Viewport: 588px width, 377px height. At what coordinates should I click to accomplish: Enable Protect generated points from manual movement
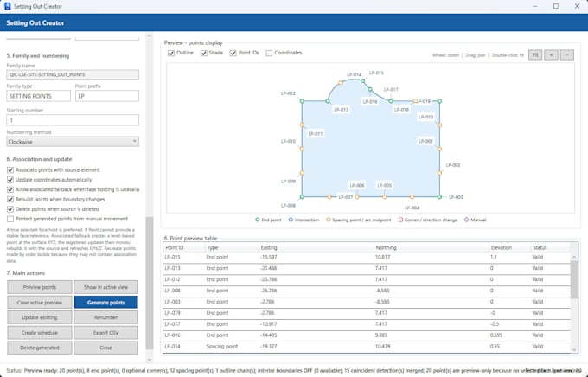click(10, 219)
